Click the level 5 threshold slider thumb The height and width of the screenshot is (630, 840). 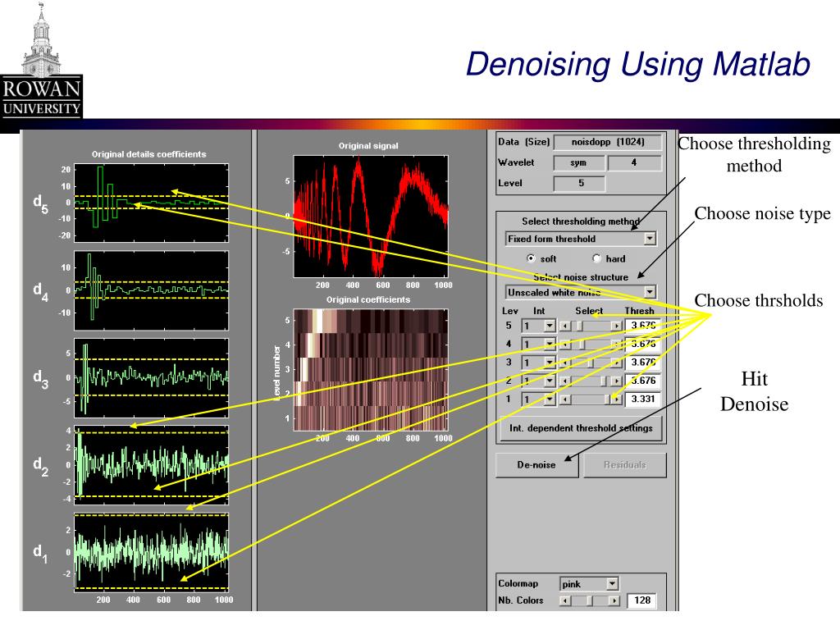578,326
